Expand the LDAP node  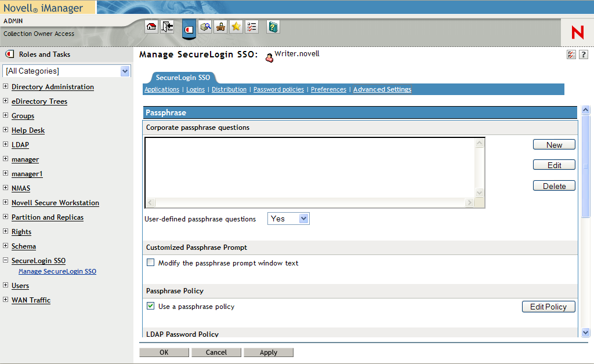(5, 144)
